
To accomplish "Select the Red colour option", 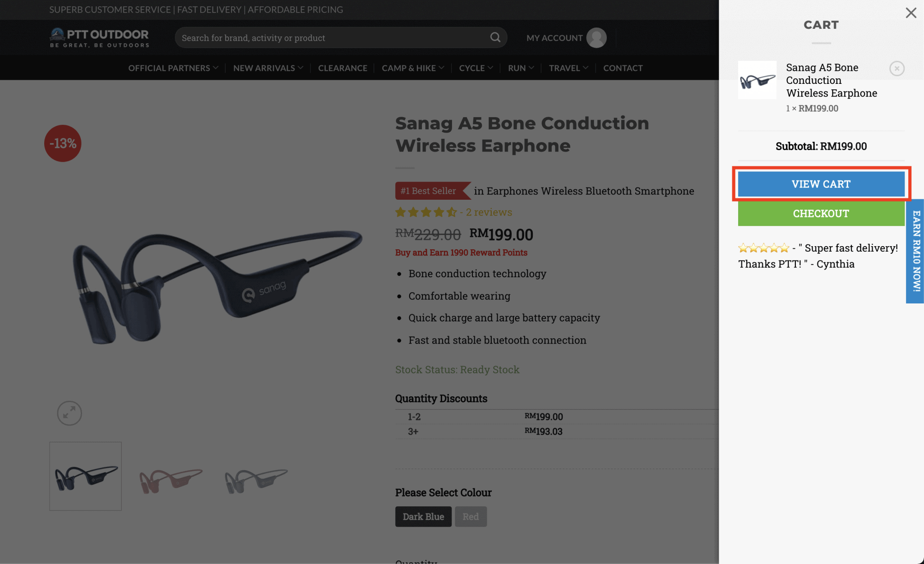I will 471,517.
